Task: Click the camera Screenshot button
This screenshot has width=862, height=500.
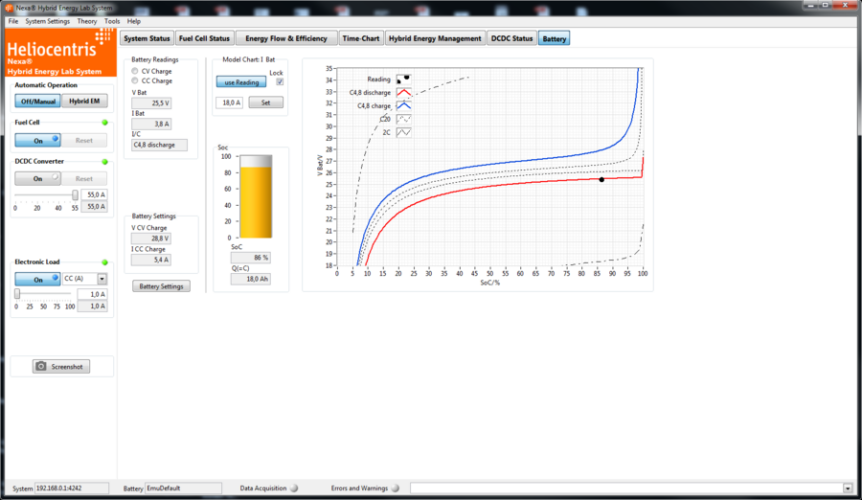Action: pos(61,367)
